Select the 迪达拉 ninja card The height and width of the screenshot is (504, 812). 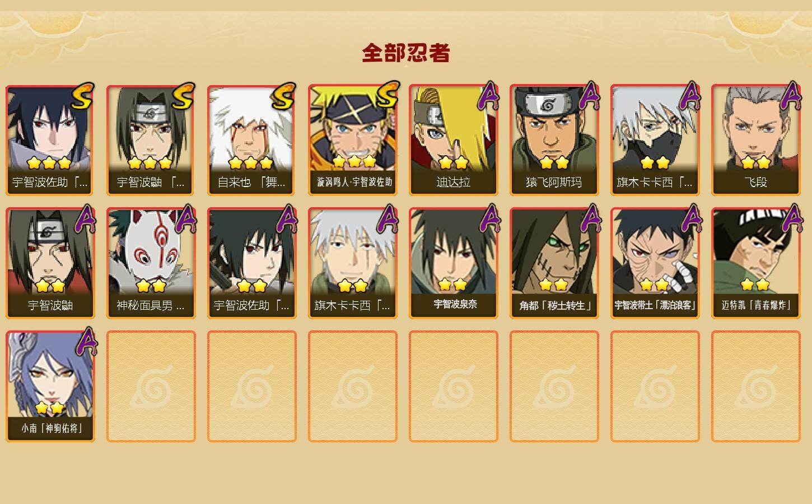(454, 140)
